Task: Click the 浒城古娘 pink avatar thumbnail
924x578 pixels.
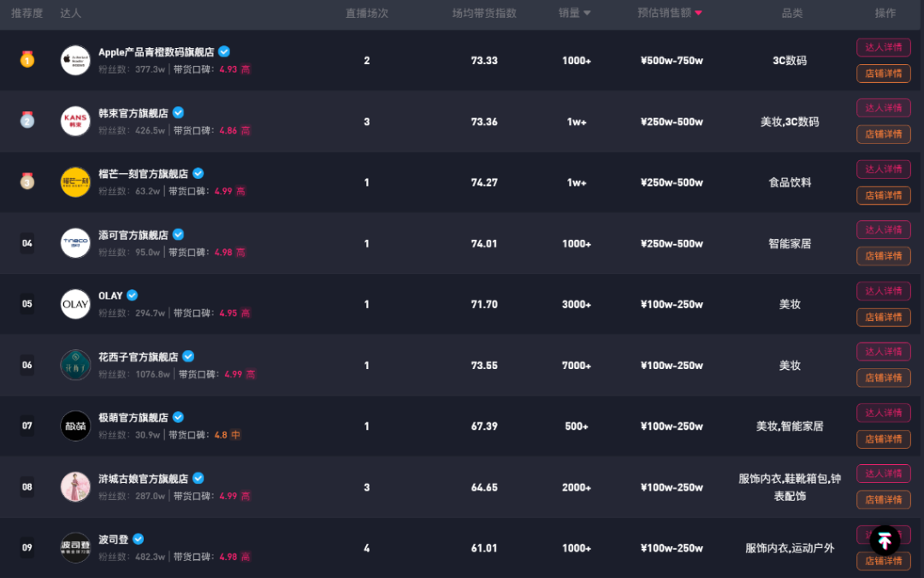Action: (75, 486)
